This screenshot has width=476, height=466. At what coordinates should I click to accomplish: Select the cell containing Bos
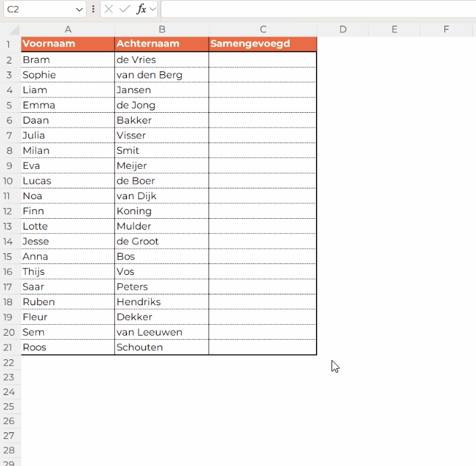click(162, 257)
